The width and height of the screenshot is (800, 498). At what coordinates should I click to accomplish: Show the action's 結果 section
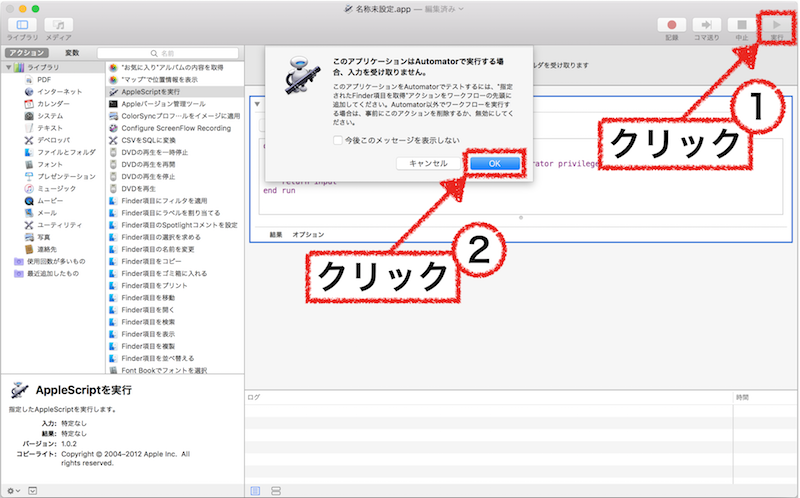[276, 235]
